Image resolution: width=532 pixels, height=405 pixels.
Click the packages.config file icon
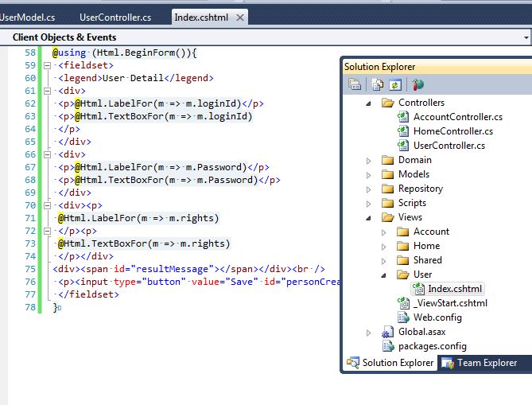pyautogui.click(x=388, y=346)
